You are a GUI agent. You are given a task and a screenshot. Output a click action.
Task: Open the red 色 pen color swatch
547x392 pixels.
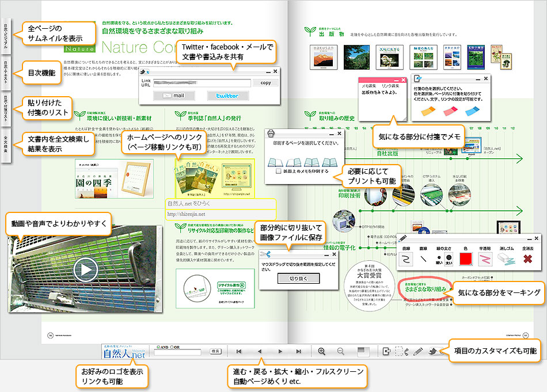[465, 259]
